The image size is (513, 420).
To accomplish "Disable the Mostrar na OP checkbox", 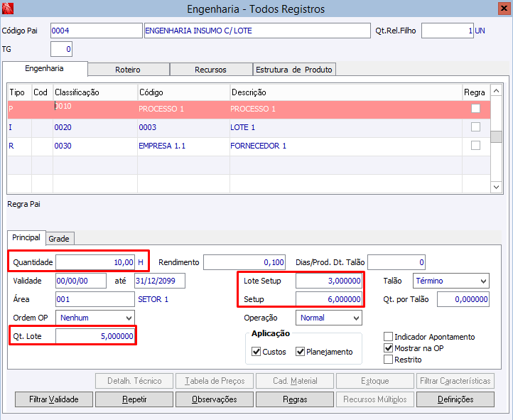I will (x=389, y=348).
